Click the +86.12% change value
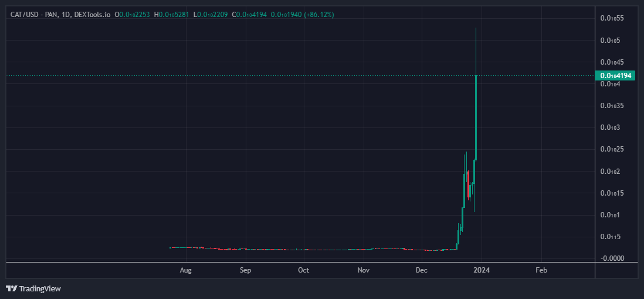Viewport: 644px width, 299px height. 319,15
